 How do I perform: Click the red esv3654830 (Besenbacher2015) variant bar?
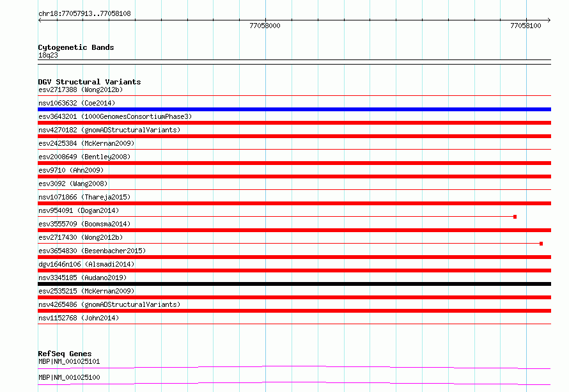(x=294, y=257)
